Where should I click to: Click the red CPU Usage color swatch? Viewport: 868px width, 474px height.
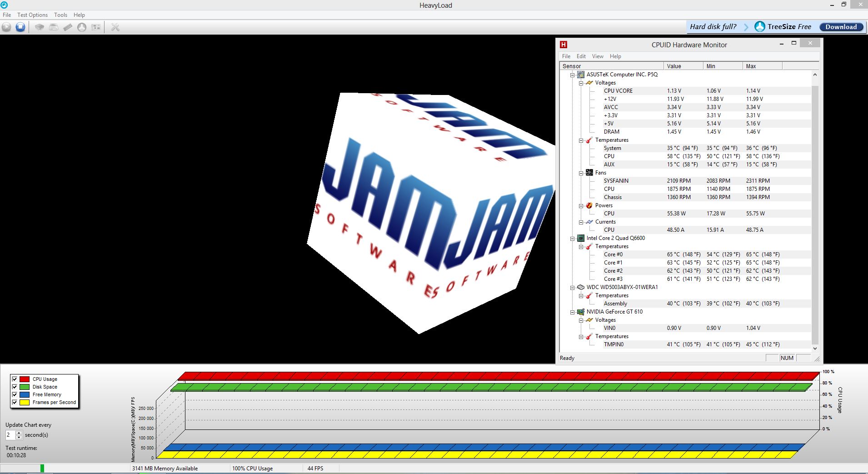click(x=25, y=379)
